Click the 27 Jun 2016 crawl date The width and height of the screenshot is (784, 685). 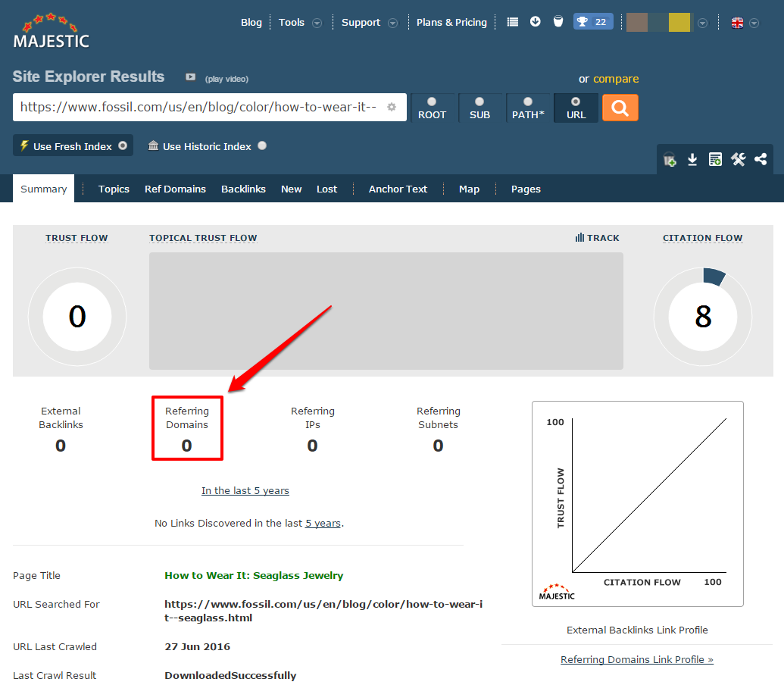pos(198,646)
